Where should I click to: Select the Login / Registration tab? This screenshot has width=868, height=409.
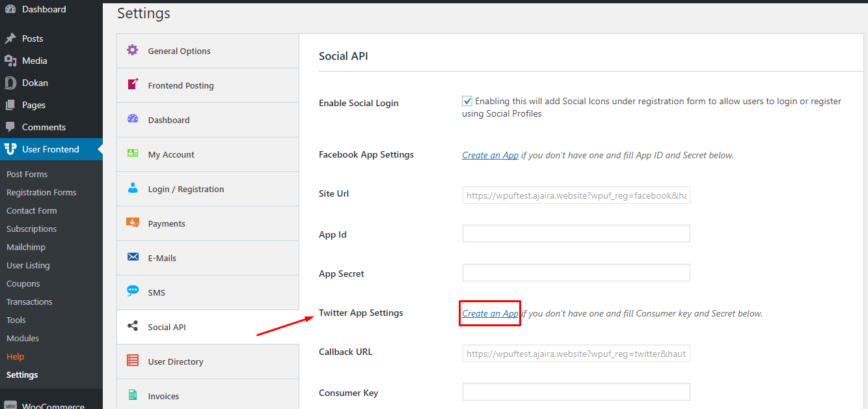(x=208, y=189)
